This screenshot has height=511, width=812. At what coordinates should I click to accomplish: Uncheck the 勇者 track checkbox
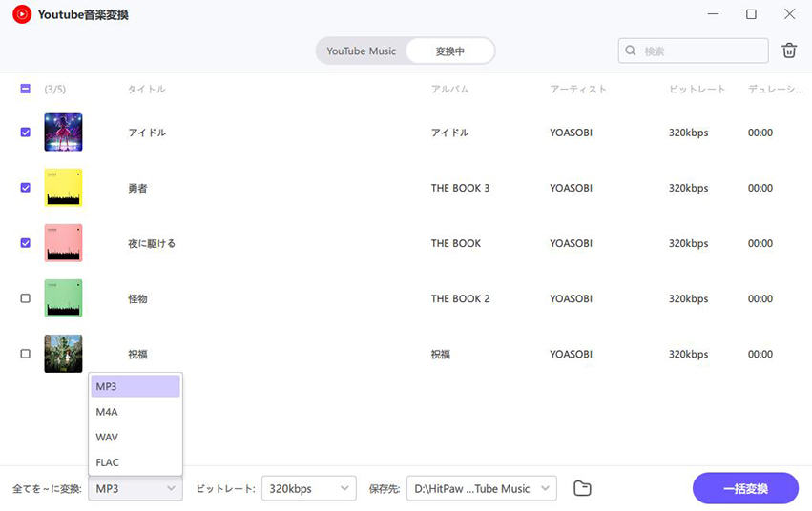[26, 188]
